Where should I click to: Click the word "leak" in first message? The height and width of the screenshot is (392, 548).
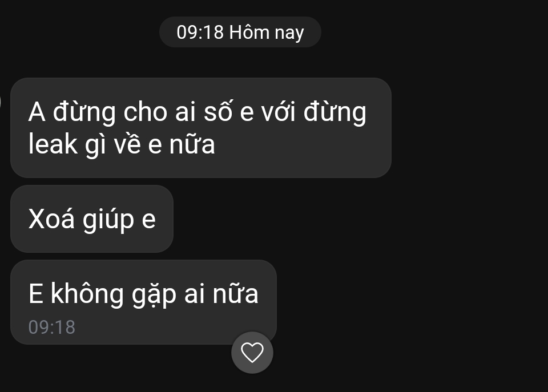coord(53,144)
